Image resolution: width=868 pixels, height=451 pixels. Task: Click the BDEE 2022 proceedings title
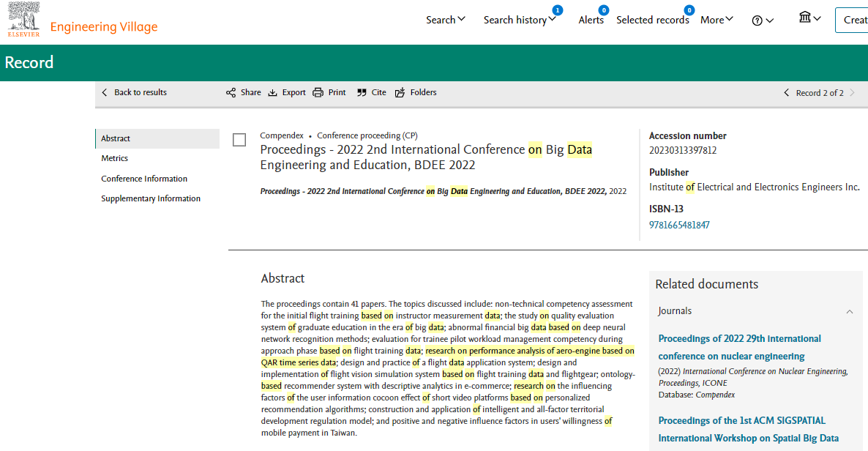click(426, 157)
